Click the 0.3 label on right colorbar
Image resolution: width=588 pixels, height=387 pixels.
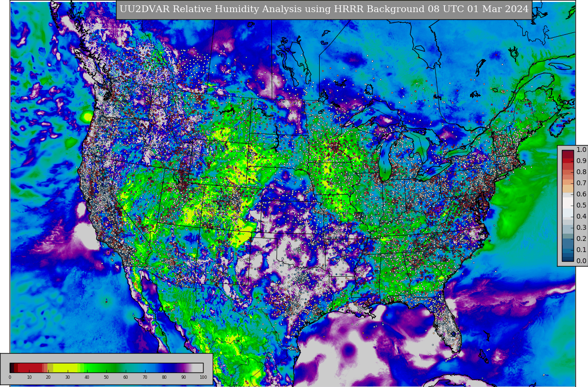pyautogui.click(x=581, y=228)
